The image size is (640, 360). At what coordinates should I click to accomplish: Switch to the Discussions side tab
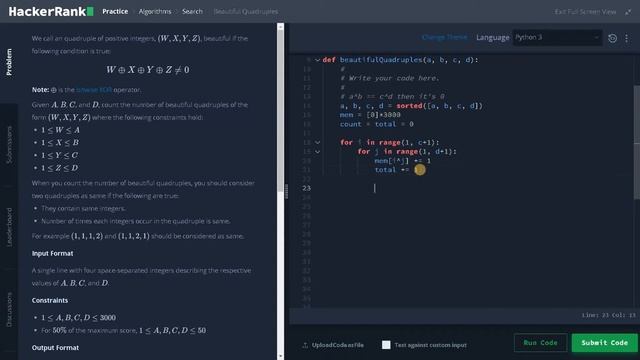pos(9,309)
